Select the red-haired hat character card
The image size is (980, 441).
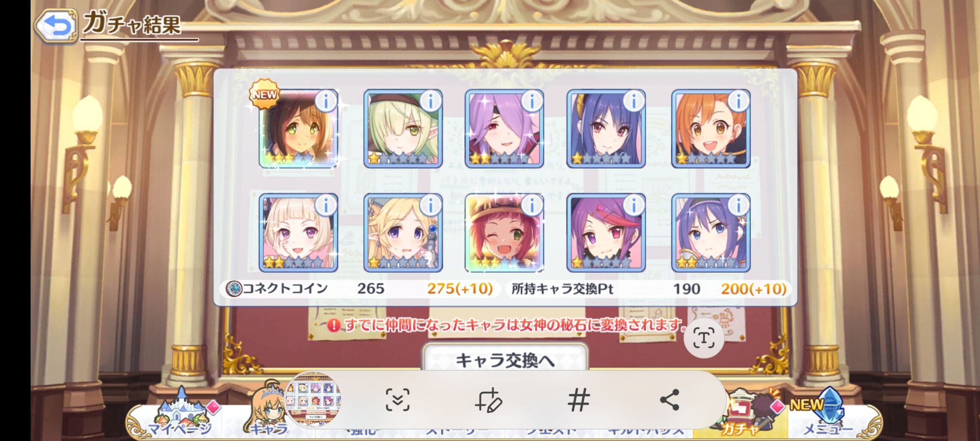pos(505,233)
